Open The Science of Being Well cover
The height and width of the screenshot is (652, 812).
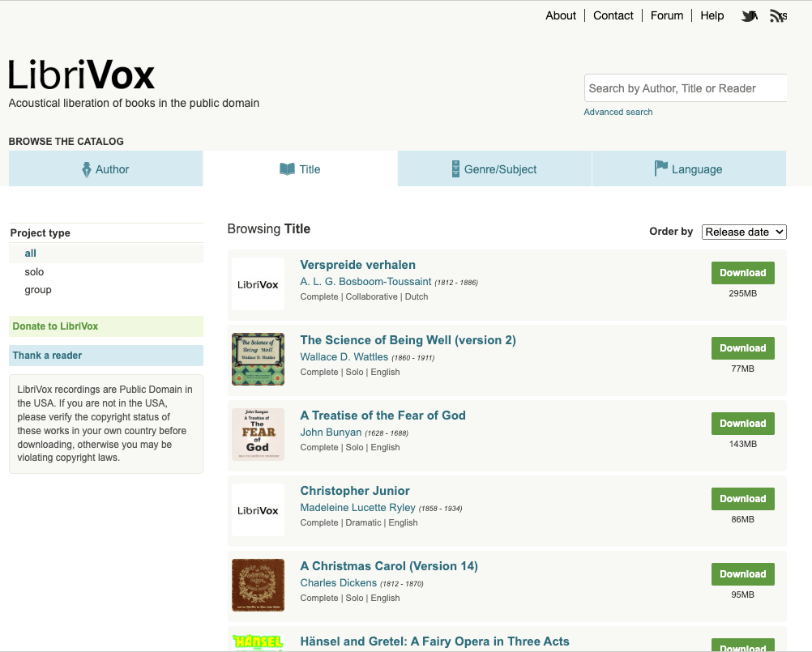(258, 359)
